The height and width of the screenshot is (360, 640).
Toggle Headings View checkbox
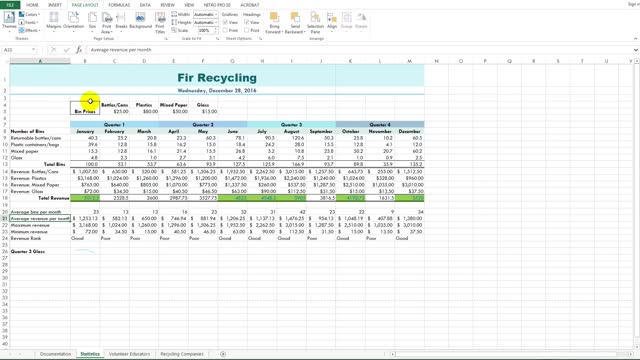[x=247, y=22]
